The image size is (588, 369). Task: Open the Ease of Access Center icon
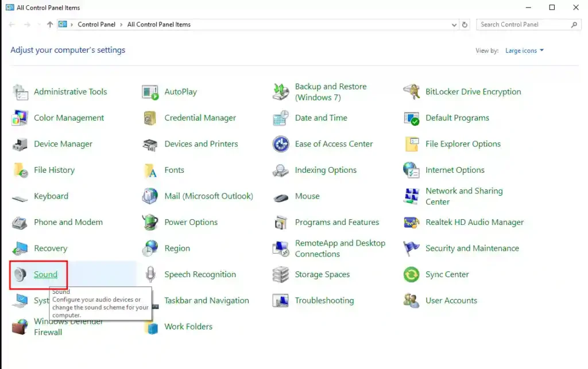281,144
